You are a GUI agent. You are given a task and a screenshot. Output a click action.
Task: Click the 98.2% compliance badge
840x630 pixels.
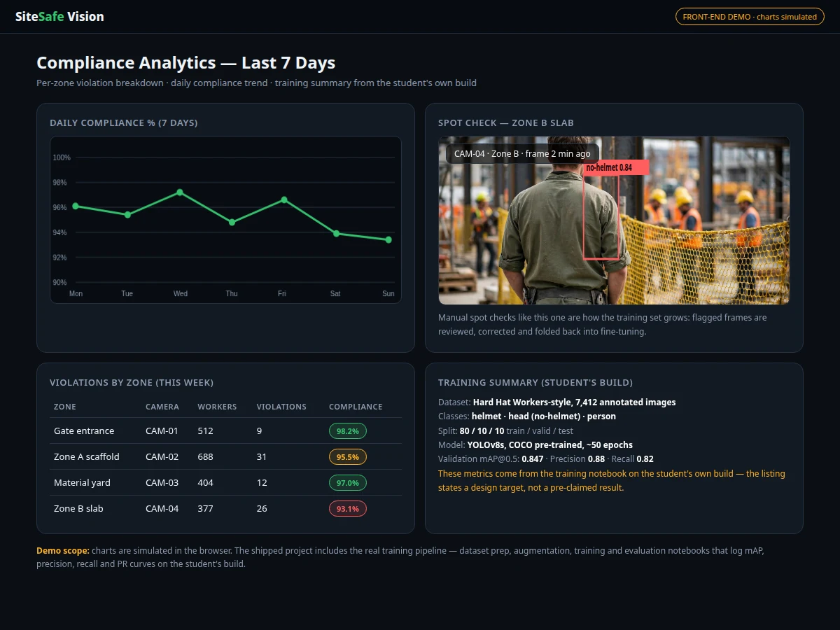348,431
